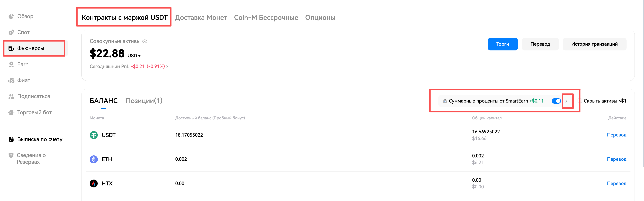This screenshot has width=644, height=201.
Task: Open 'История транзакций' button
Action: (x=594, y=44)
